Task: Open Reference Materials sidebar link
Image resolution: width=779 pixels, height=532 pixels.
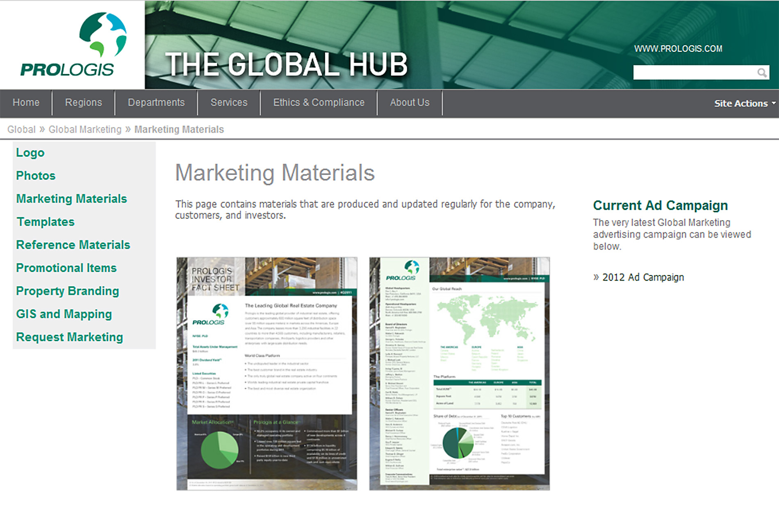Action: pyautogui.click(x=73, y=245)
